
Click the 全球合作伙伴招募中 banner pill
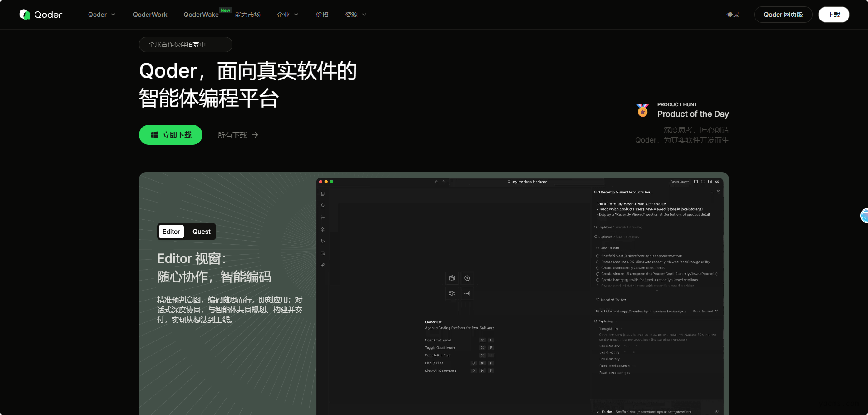(186, 44)
